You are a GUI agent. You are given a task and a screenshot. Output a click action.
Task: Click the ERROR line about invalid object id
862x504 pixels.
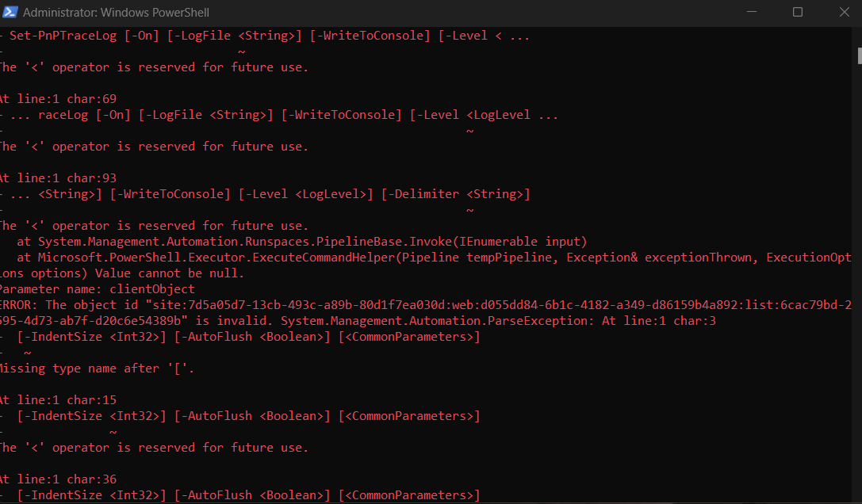238,304
